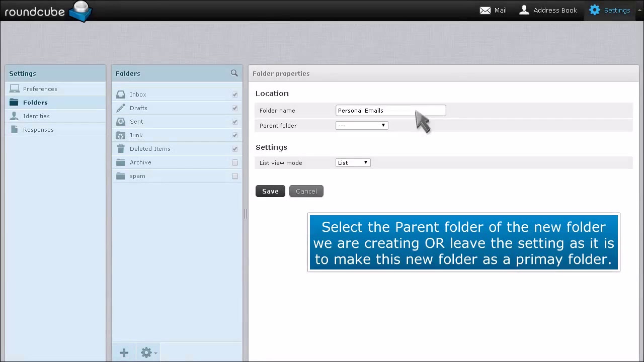Click the panel splitter handle beside Folders

[x=246, y=214]
